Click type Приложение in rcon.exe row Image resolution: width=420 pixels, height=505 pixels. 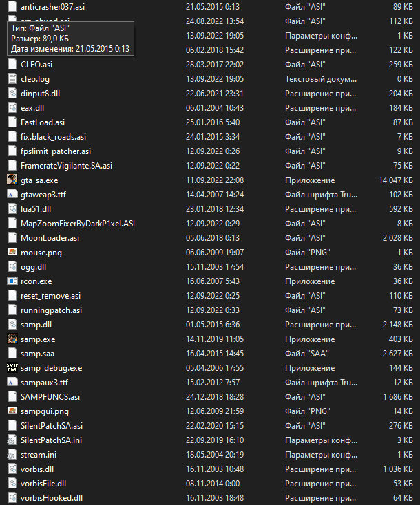(x=310, y=281)
